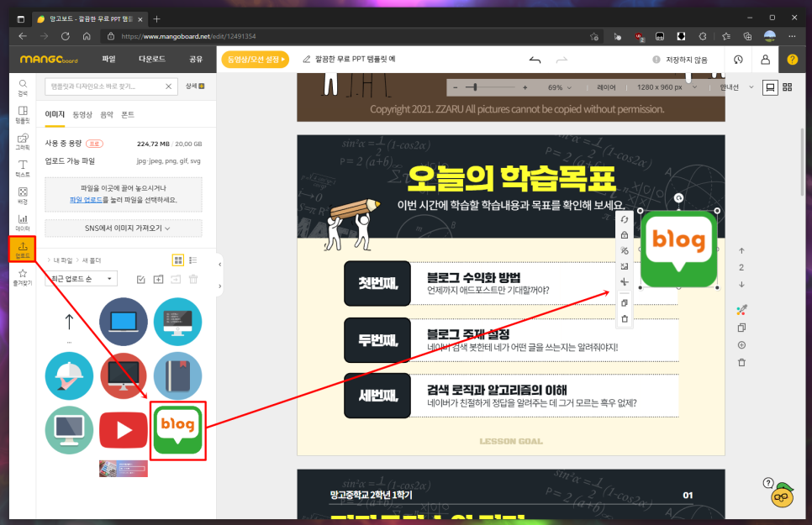Duplicate page 2 with copy icon
Screen dimensions: 812x525
pyautogui.click(x=741, y=328)
